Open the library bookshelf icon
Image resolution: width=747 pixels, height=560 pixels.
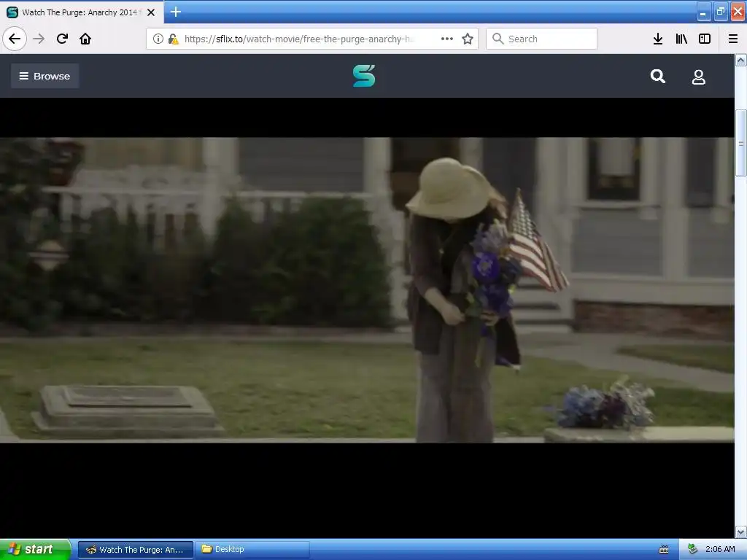click(x=681, y=39)
